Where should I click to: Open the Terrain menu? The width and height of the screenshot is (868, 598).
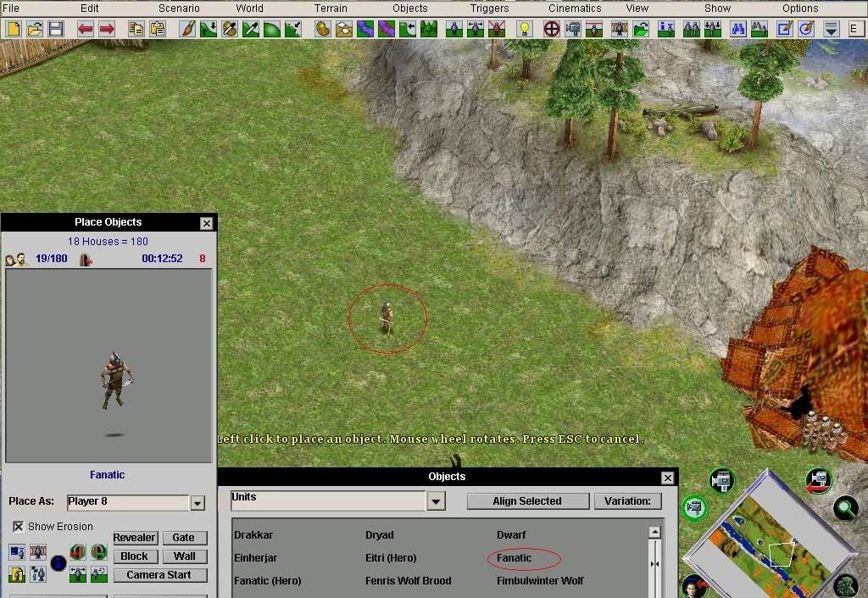pyautogui.click(x=331, y=8)
